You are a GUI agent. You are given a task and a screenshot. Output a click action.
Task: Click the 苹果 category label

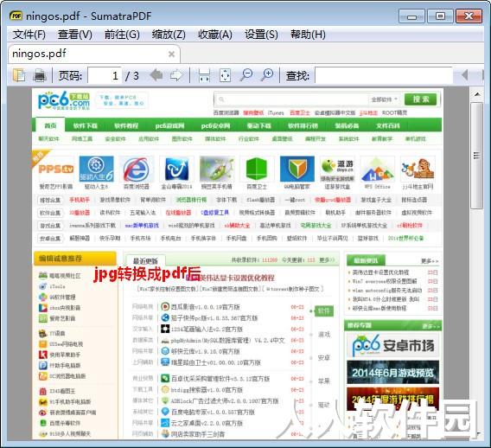click(324, 381)
